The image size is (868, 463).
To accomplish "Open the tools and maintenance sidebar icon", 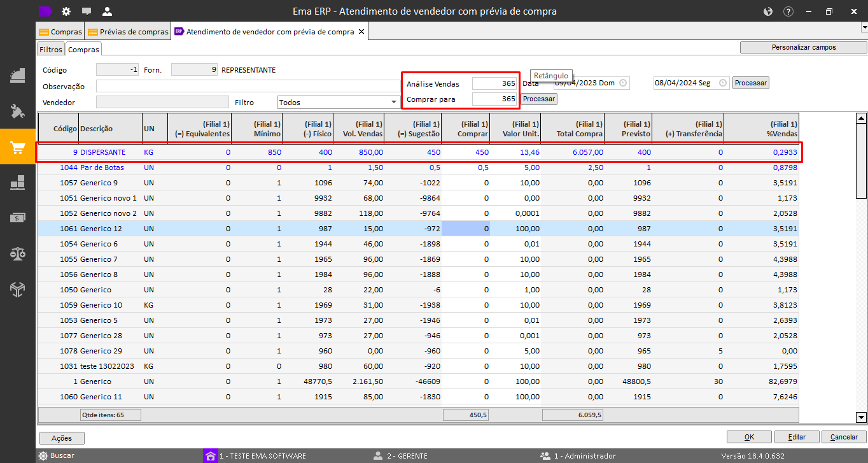I will pos(18,111).
